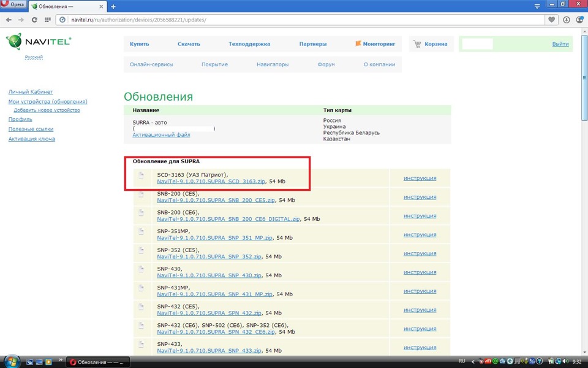Download the SUPRA_SNB_200_CE6_DIGITAL.zip file
This screenshot has height=368, width=588.
228,219
